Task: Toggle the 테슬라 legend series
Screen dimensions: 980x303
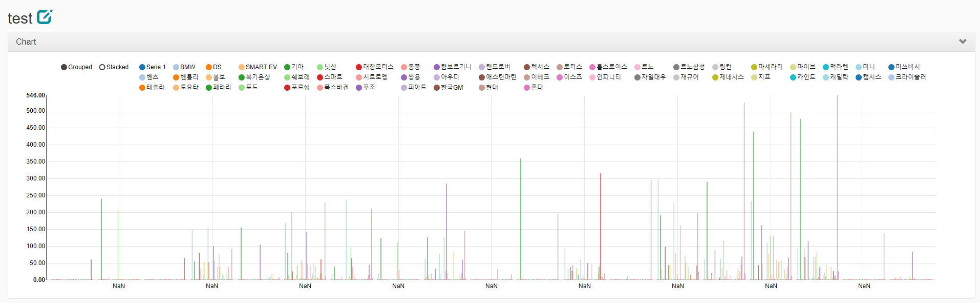Action: point(152,88)
